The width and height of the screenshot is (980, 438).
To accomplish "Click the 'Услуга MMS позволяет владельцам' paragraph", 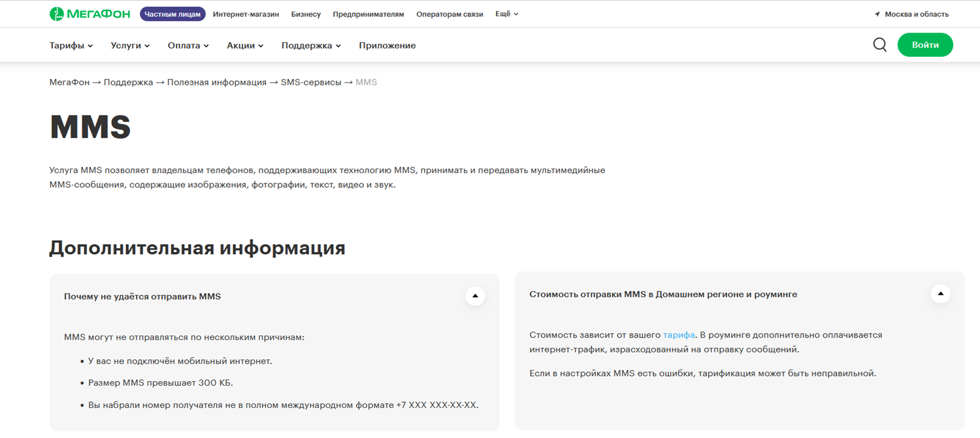I will [327, 178].
